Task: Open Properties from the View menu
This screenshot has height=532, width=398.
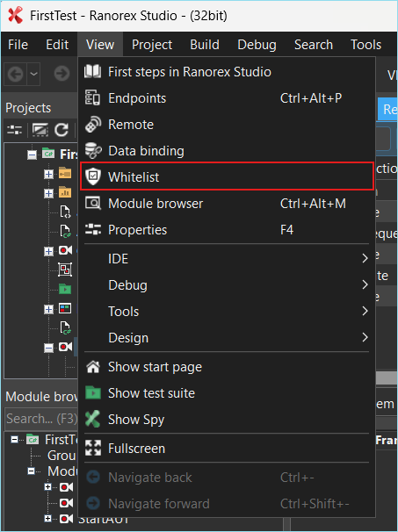Action: click(227, 230)
